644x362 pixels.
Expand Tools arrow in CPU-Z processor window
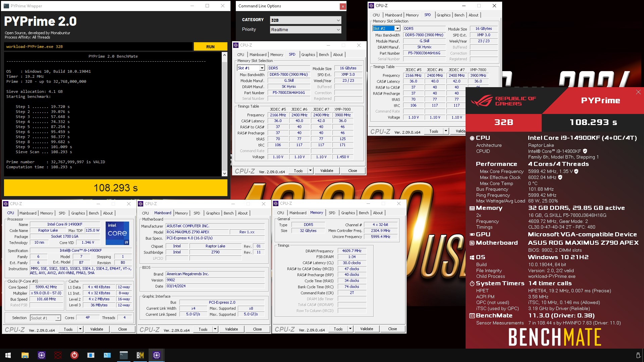click(80, 329)
